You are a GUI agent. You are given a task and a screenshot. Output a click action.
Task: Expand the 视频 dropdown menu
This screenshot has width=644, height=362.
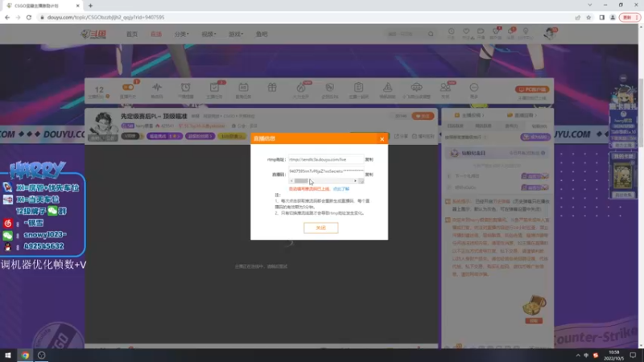click(208, 34)
